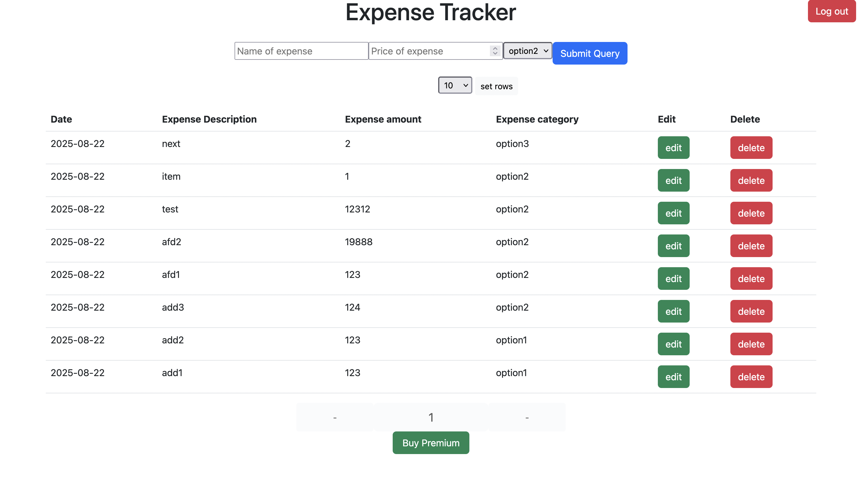The height and width of the screenshot is (485, 868).
Task: Click the Name of expense input field
Action: coord(301,51)
